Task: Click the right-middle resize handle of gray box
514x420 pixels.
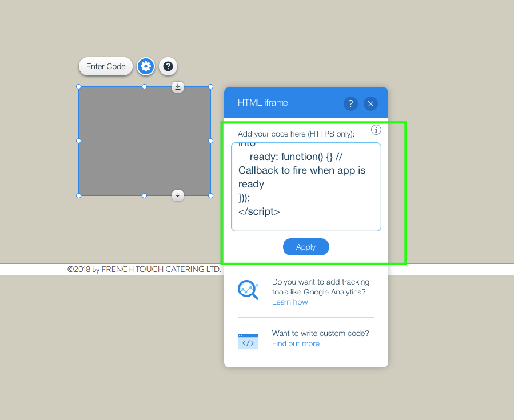Action: tap(210, 141)
